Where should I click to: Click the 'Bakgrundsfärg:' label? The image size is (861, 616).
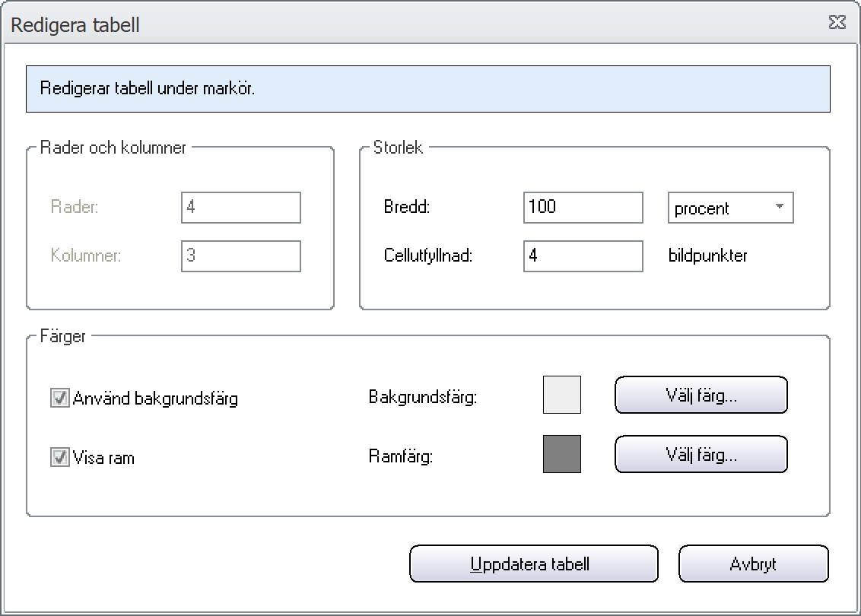[x=423, y=397]
